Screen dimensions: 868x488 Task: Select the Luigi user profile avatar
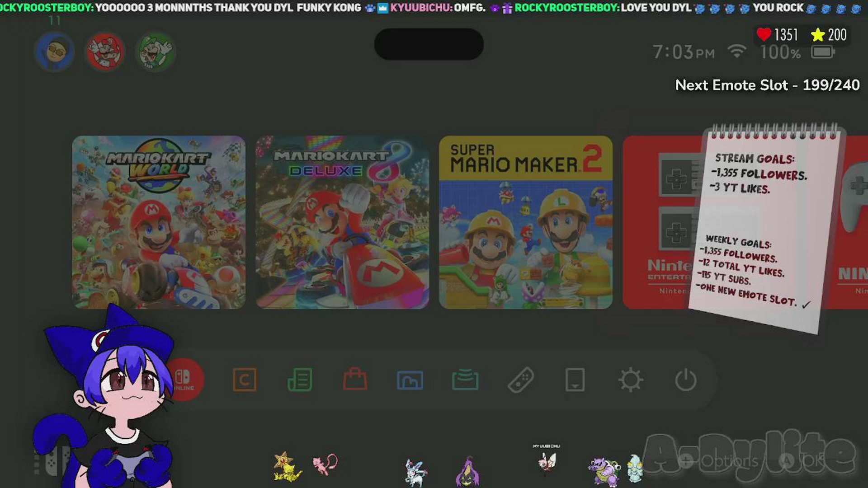155,52
